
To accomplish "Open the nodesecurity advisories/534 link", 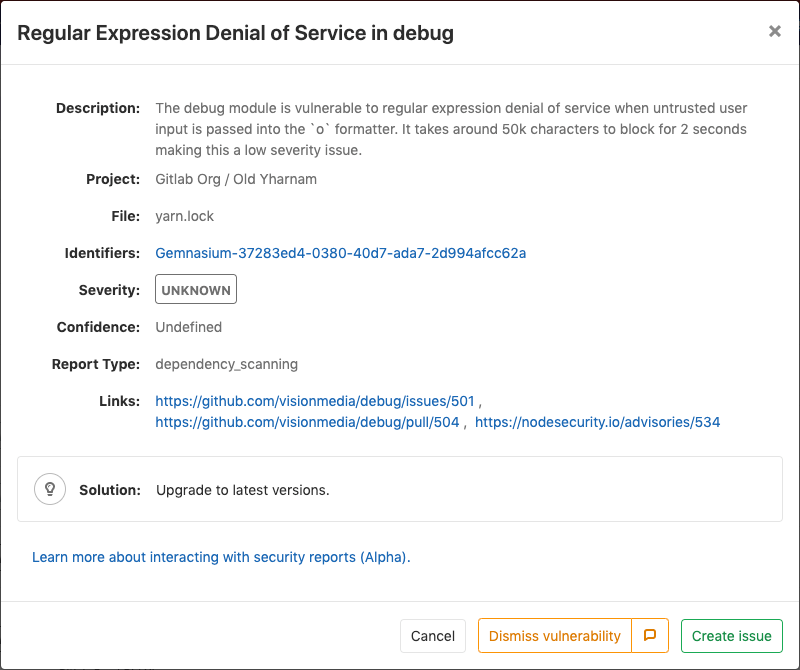I will [x=597, y=422].
